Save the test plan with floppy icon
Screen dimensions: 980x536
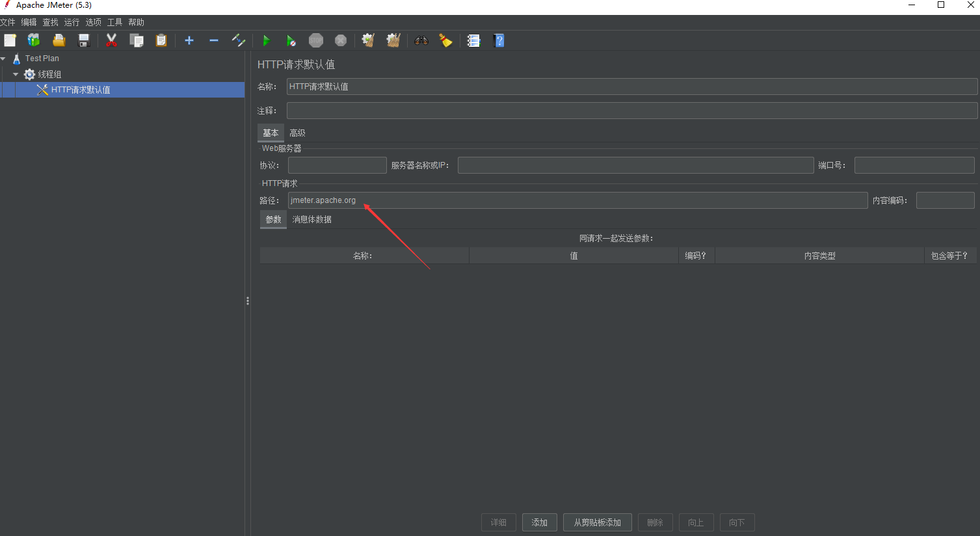(84, 40)
